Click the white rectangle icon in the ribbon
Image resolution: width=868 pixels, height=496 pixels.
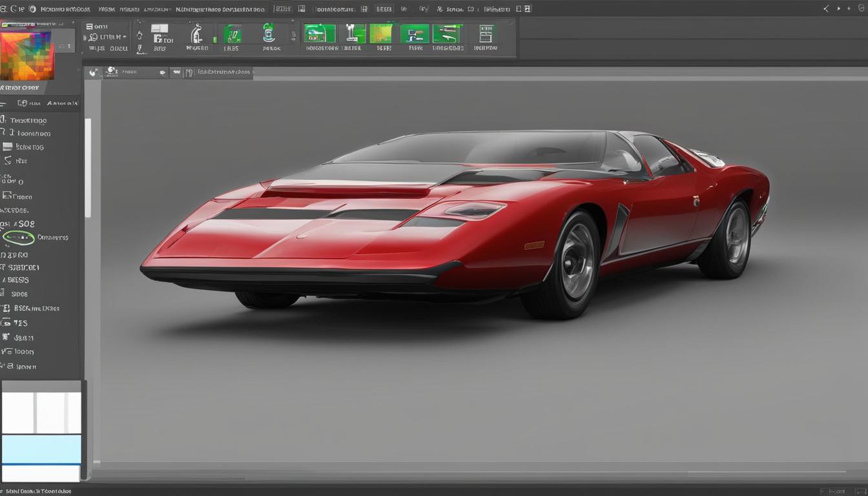160,29
